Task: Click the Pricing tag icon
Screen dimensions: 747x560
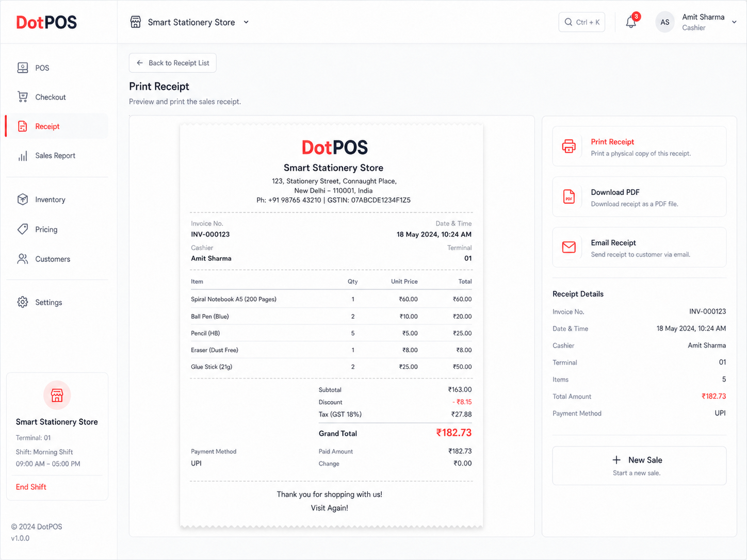Action: (23, 229)
